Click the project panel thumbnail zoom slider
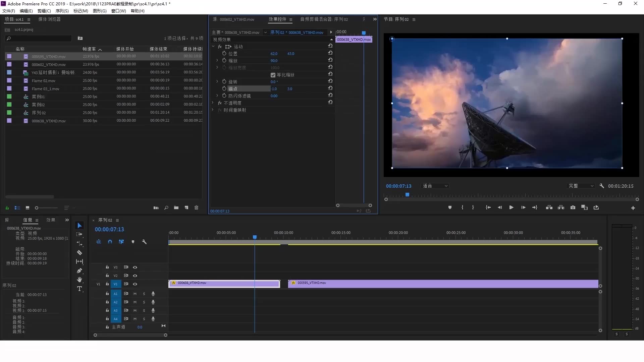 (x=37, y=208)
